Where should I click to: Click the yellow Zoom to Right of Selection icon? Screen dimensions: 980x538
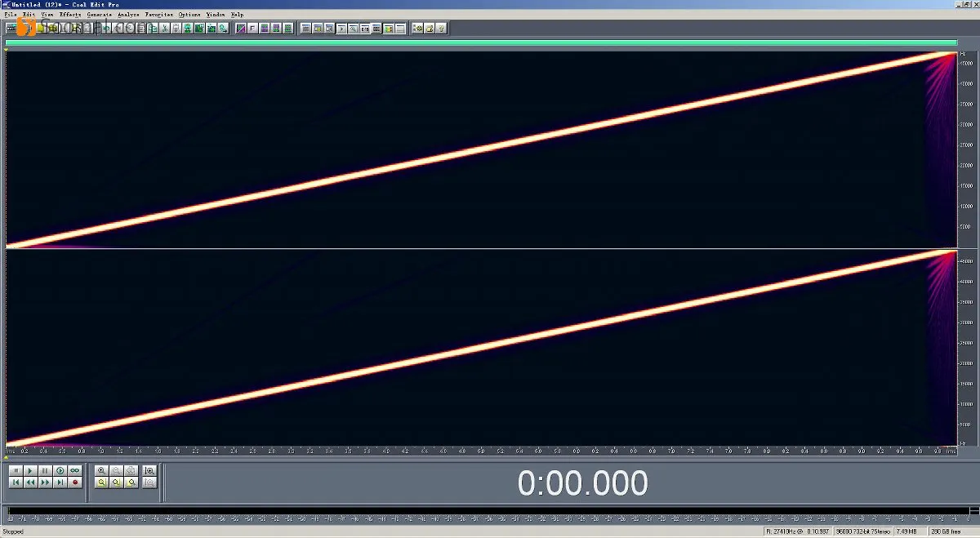tap(131, 482)
